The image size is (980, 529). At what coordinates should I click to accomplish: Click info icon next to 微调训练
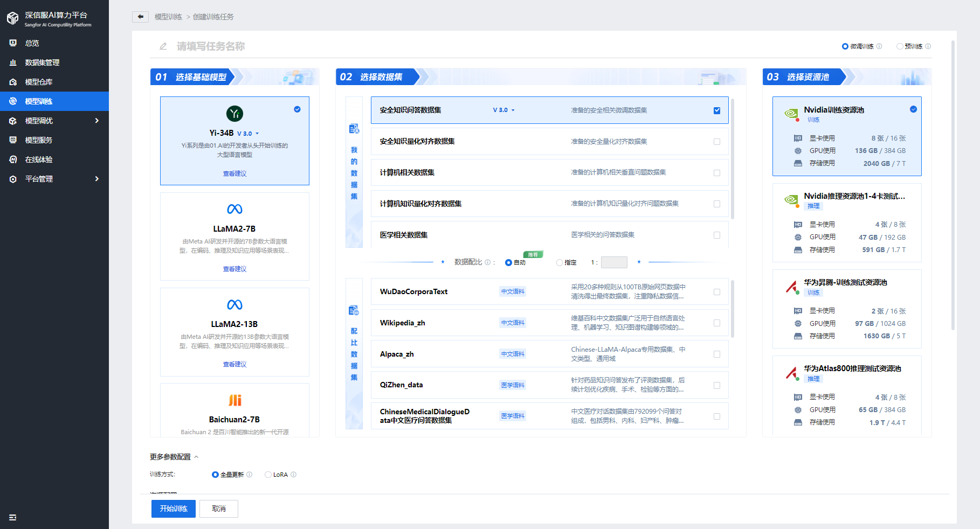pyautogui.click(x=879, y=46)
